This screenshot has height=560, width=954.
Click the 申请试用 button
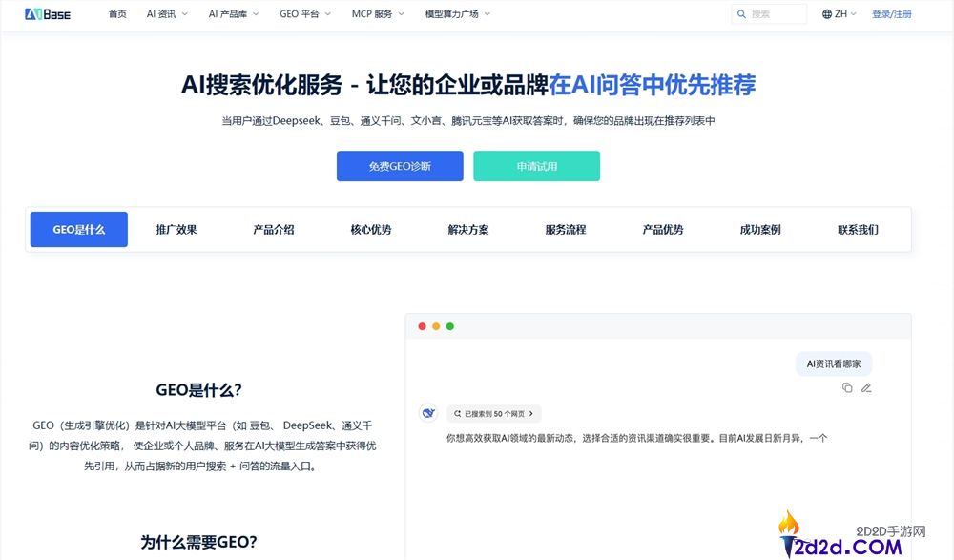[536, 166]
